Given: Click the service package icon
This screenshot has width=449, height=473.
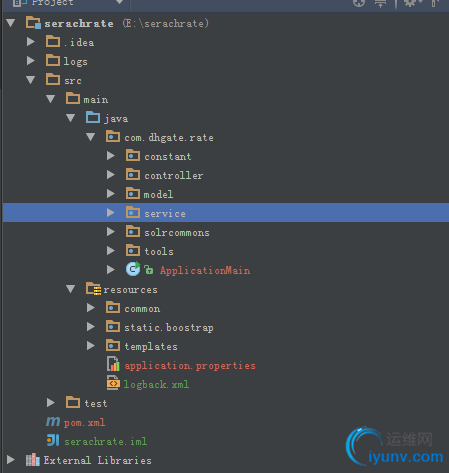Looking at the screenshot, I should [x=133, y=212].
